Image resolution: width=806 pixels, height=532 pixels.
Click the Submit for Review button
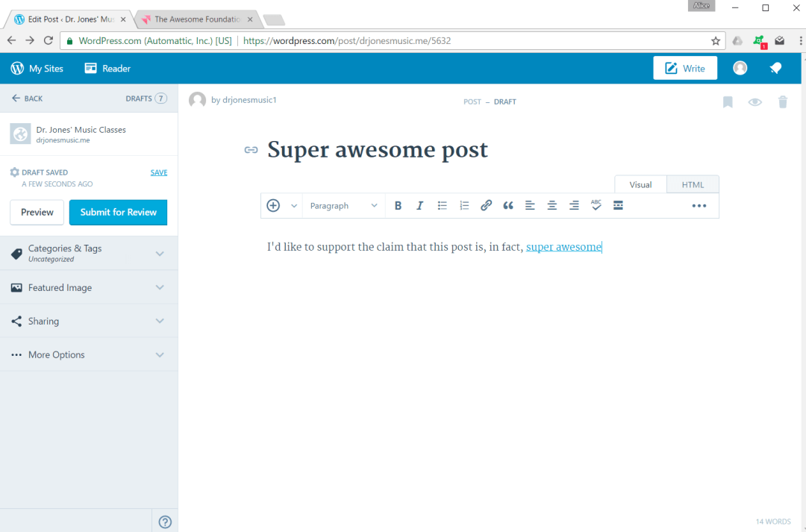[118, 212]
